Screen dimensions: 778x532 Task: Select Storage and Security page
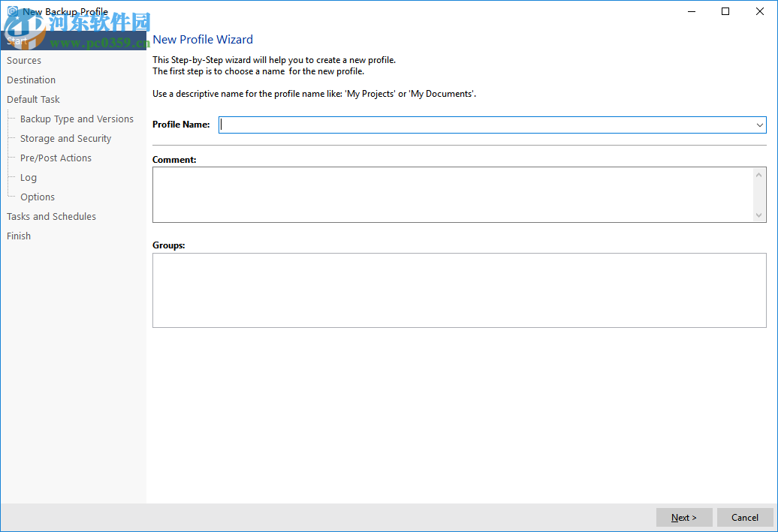(x=65, y=139)
